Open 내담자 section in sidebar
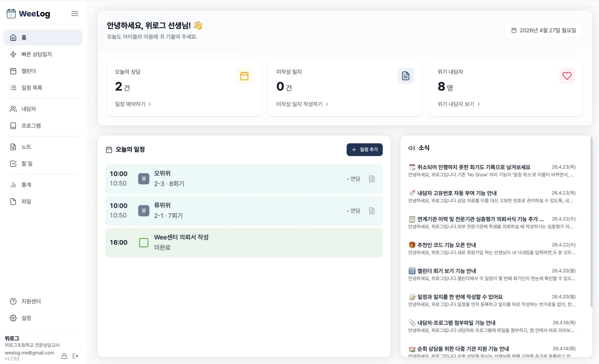The image size is (599, 364). [x=43, y=109]
